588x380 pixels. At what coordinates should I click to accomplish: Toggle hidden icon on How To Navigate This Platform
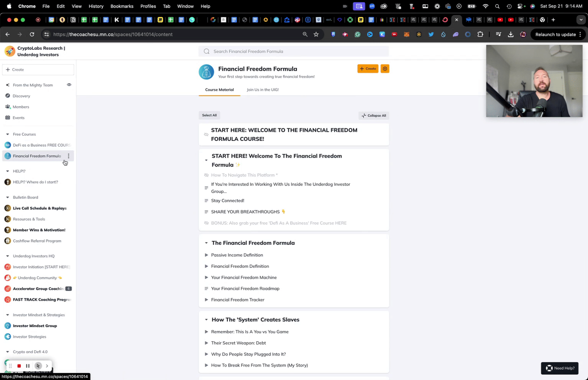206,175
